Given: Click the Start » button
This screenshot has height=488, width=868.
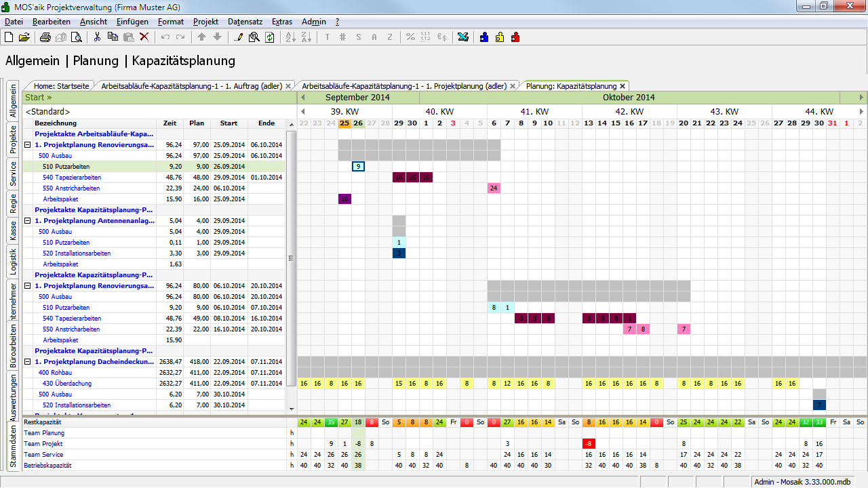Looking at the screenshot, I should (x=39, y=98).
